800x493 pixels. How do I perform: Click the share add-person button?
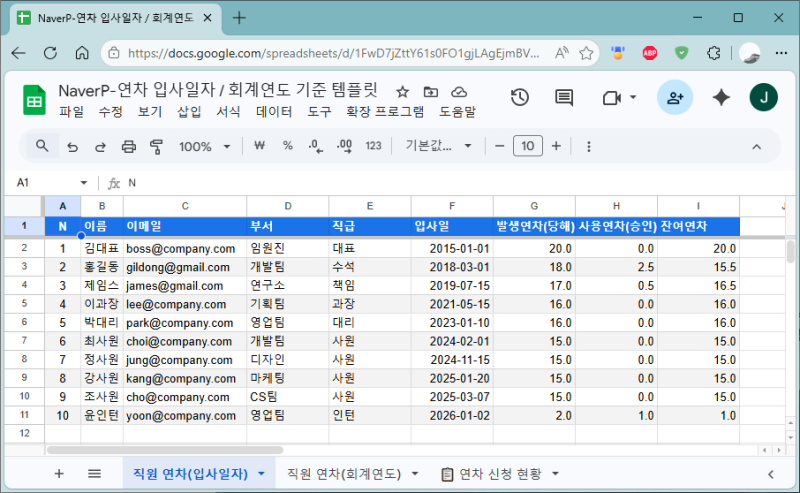click(674, 97)
